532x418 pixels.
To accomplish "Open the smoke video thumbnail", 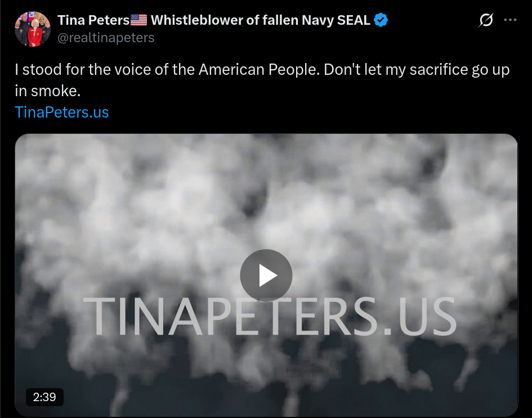I will [x=266, y=275].
